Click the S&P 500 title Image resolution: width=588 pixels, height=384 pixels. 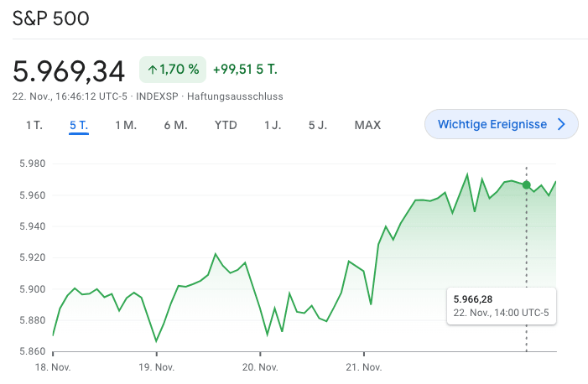[x=51, y=18]
